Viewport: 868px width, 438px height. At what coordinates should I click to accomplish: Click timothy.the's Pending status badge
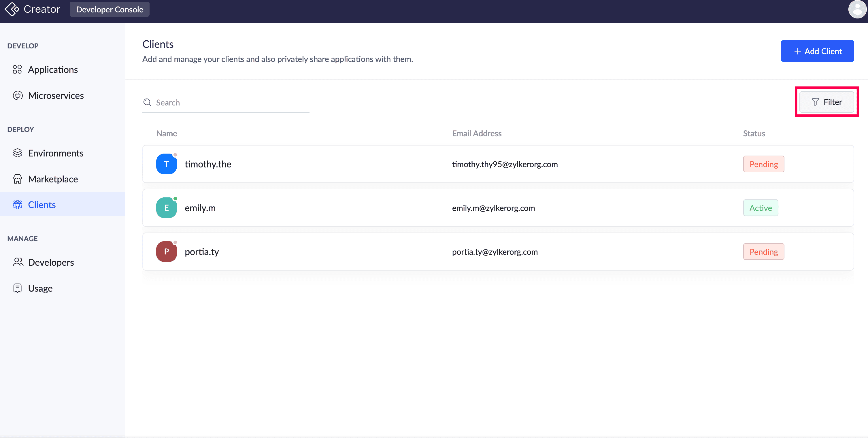pos(763,164)
